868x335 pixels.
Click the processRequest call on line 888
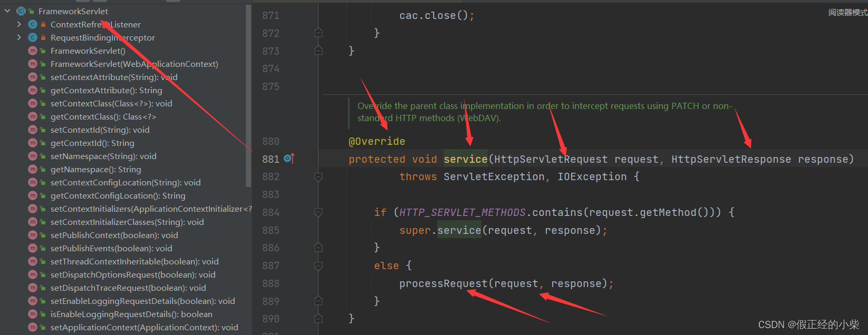click(x=443, y=283)
